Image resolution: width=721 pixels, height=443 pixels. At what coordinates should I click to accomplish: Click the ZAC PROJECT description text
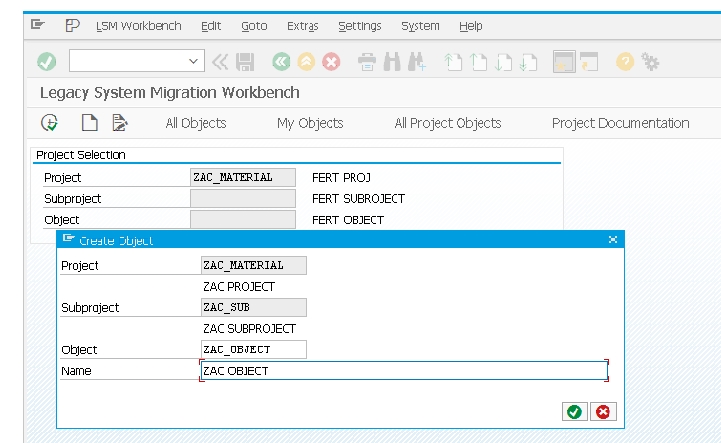tap(239, 287)
